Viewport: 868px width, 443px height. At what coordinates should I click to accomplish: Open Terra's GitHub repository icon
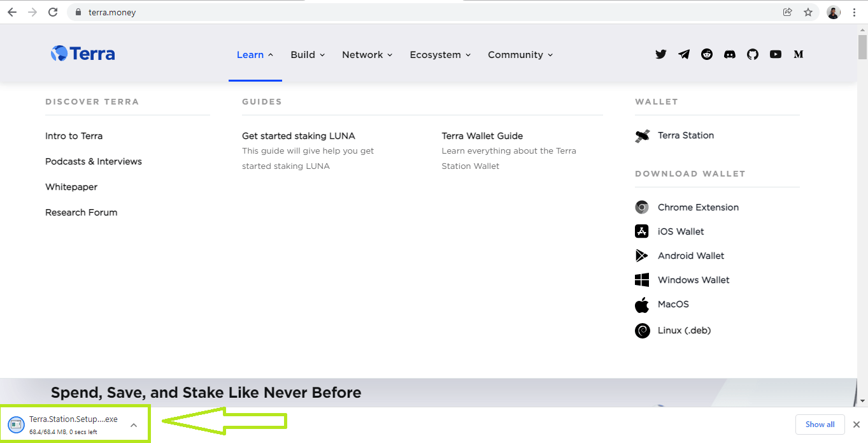click(x=752, y=54)
